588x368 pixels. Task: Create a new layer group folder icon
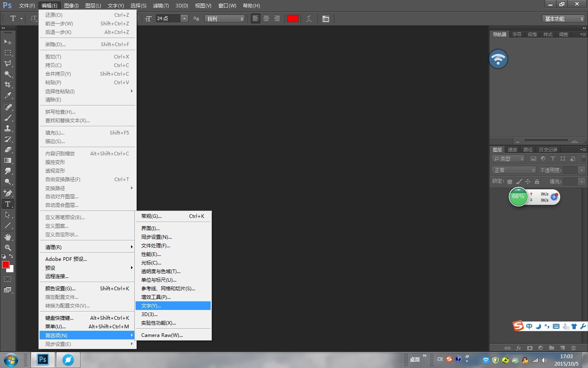(x=551, y=348)
